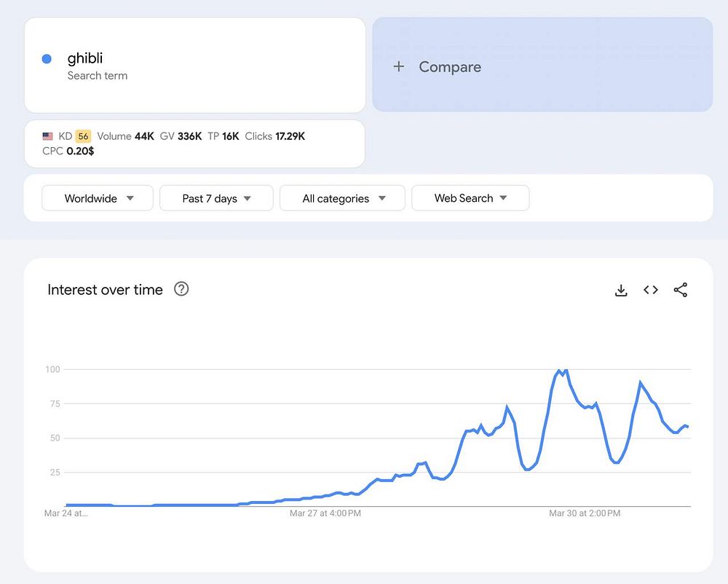Change the Web Search type dropdown
This screenshot has height=584, width=728.
tap(470, 198)
